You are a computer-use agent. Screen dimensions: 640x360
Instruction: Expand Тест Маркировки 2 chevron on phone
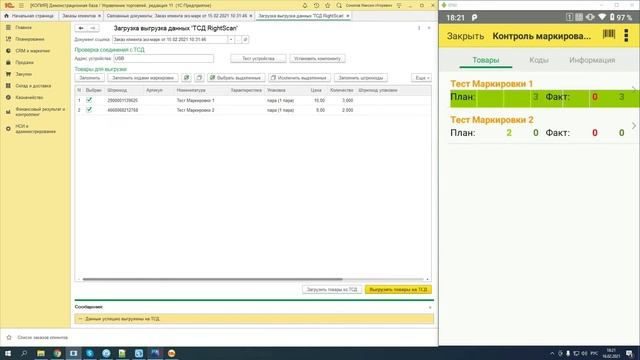point(634,126)
